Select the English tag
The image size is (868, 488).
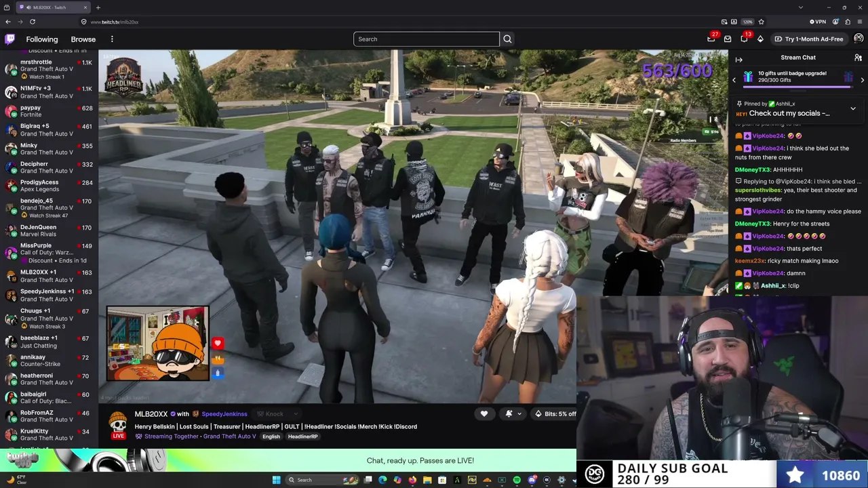tap(271, 436)
